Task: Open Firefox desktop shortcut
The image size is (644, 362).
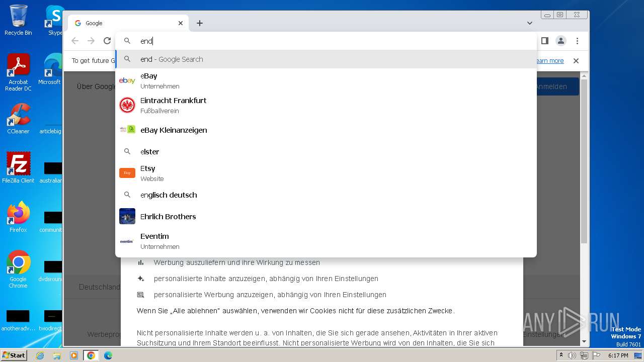Action: [x=18, y=217]
